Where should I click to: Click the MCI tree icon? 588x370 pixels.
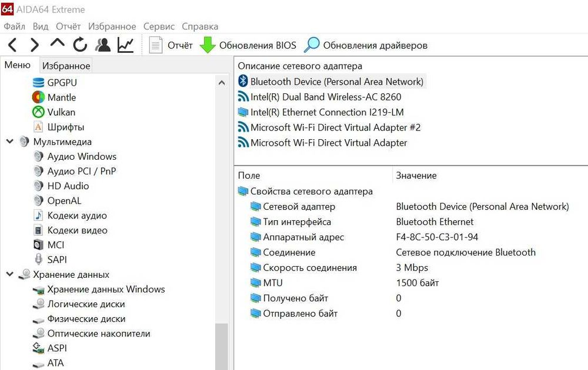tap(38, 245)
